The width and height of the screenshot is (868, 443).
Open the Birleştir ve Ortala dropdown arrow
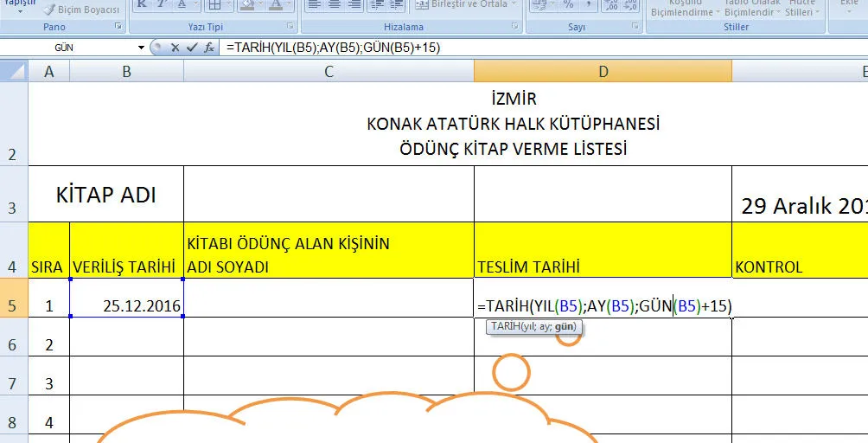click(514, 4)
